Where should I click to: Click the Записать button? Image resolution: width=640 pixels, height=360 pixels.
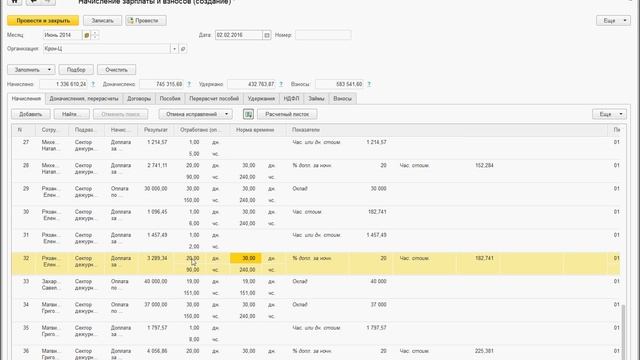102,20
